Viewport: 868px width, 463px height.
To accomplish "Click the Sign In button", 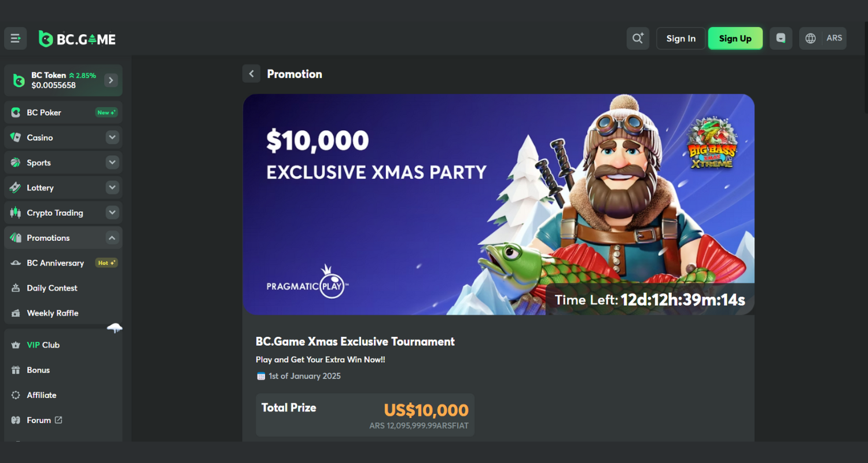I will (x=681, y=39).
